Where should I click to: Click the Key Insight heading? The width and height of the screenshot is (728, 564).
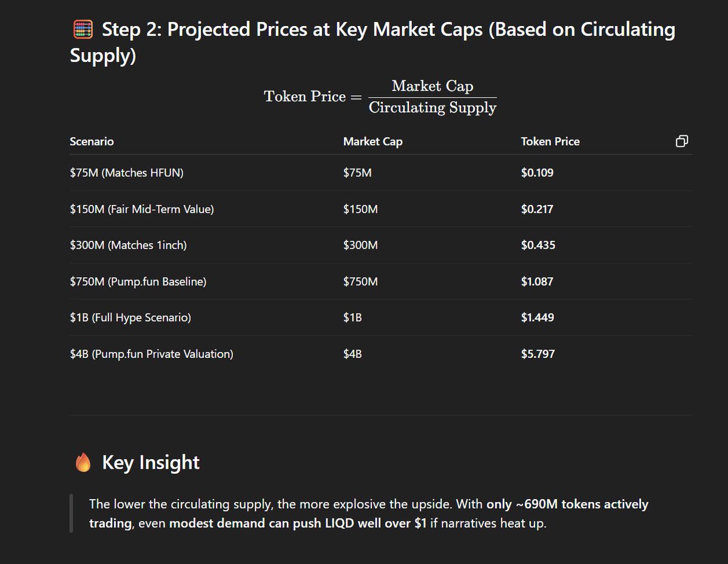click(150, 462)
